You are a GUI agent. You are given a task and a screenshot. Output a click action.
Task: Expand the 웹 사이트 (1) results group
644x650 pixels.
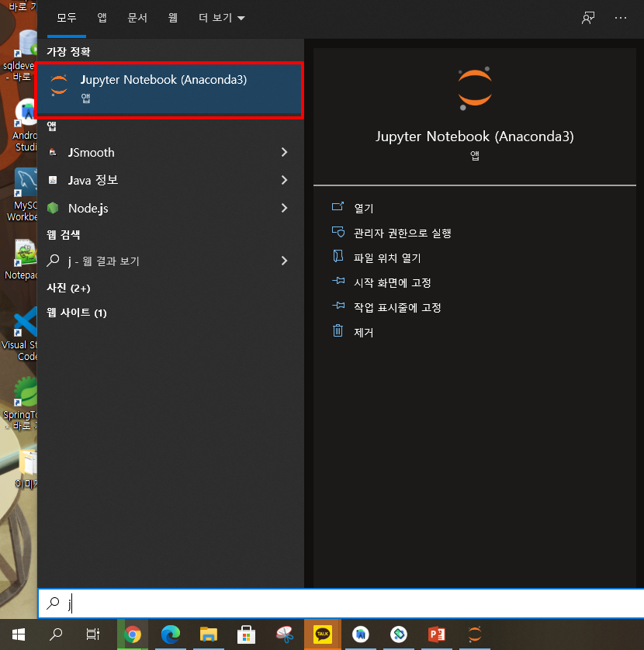[x=77, y=313]
